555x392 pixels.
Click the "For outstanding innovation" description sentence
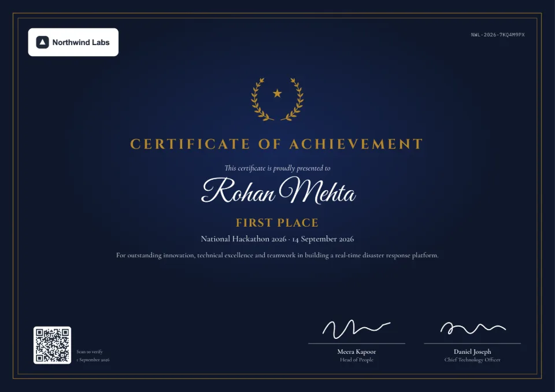click(277, 256)
